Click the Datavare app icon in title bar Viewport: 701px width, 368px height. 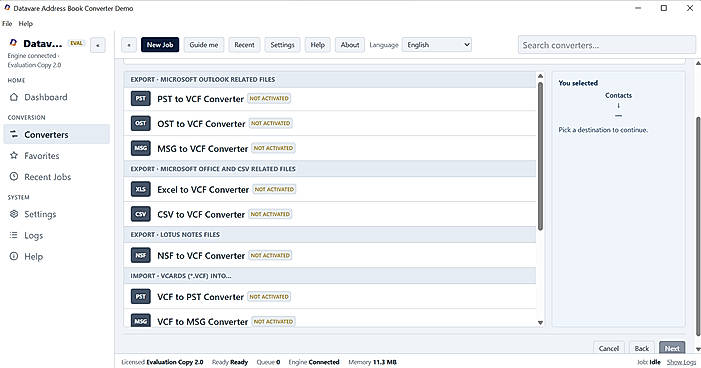point(7,8)
